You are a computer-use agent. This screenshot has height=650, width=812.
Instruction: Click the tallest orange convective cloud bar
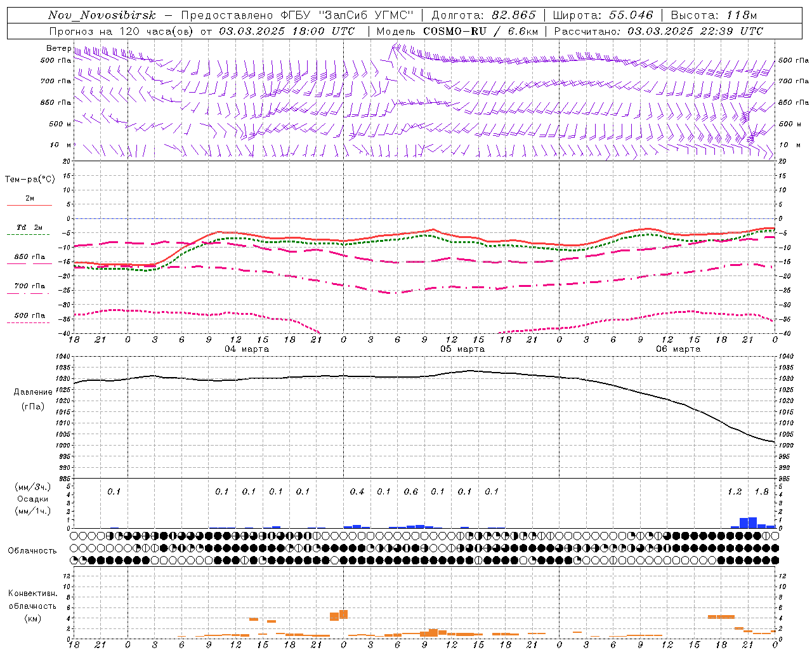(x=344, y=614)
